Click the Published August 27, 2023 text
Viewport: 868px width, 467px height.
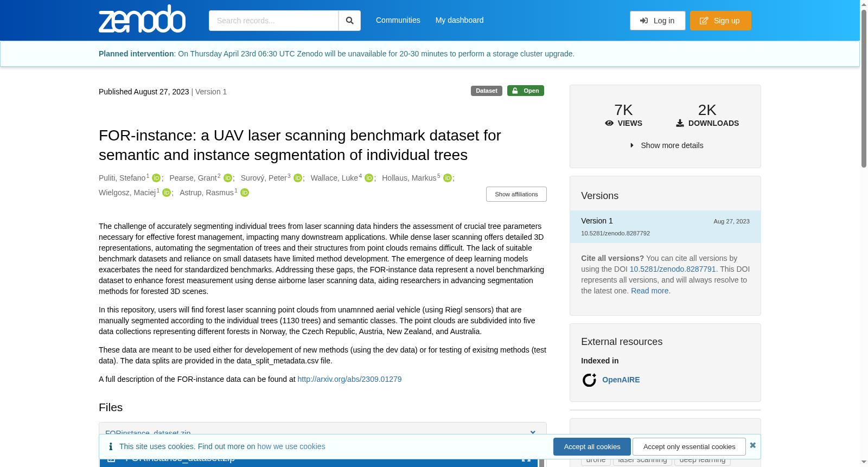[144, 92]
